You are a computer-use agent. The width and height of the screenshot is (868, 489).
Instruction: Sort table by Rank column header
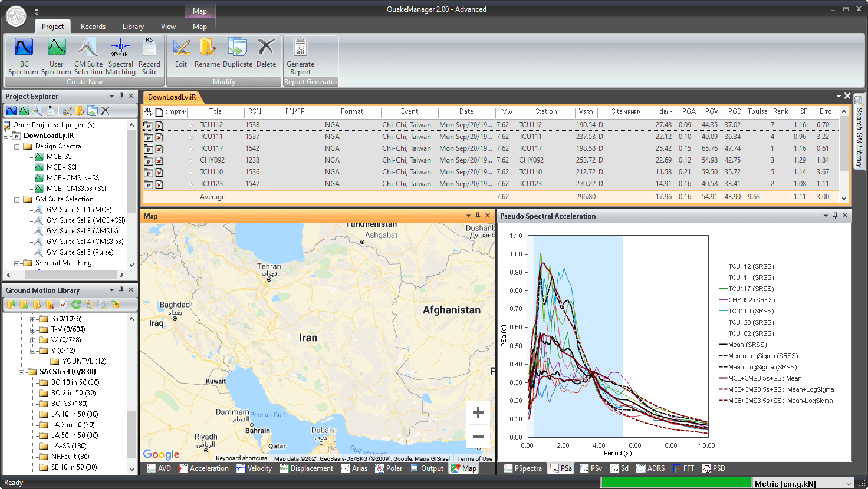tap(780, 111)
